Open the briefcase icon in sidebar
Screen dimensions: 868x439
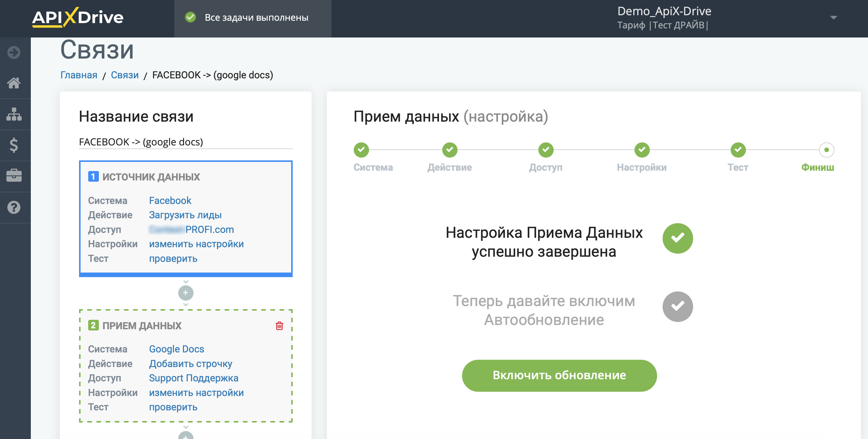pyautogui.click(x=14, y=176)
